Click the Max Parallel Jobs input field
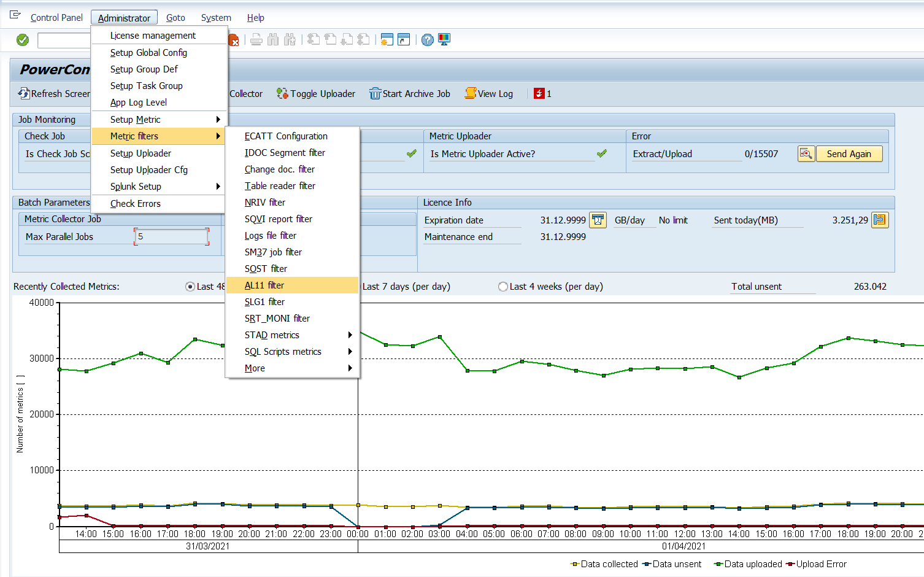The width and height of the screenshot is (924, 577). pyautogui.click(x=171, y=236)
